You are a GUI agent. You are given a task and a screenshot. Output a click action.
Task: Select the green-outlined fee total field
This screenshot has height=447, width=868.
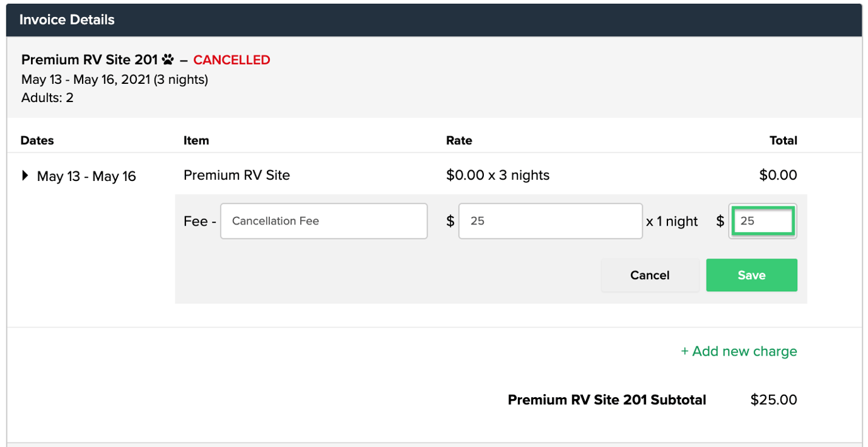tap(762, 221)
